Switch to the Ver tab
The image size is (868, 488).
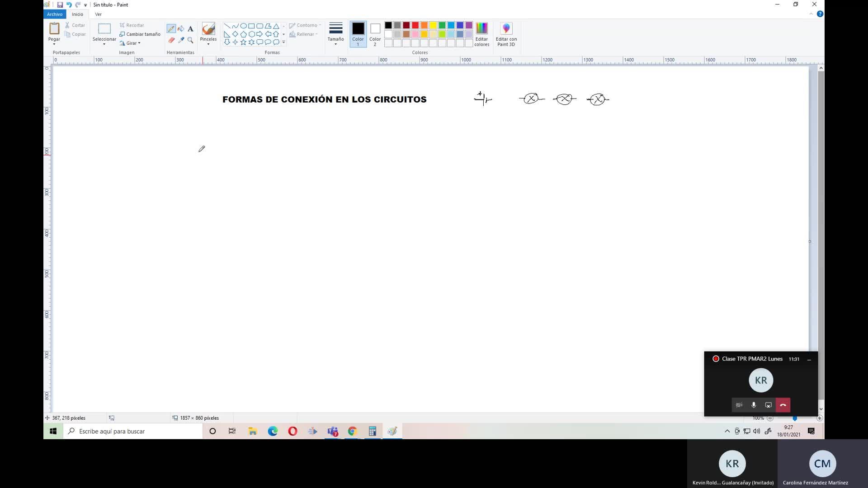pos(98,14)
